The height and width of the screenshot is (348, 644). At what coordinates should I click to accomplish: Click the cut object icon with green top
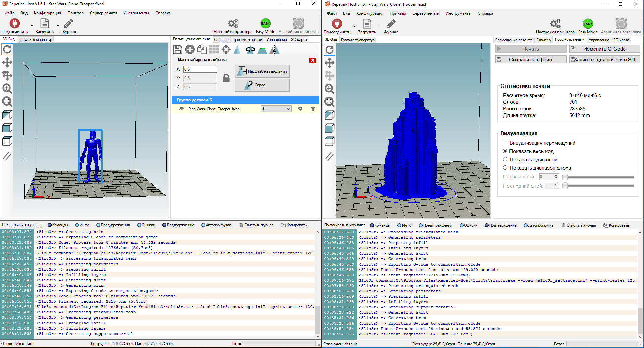[262, 50]
